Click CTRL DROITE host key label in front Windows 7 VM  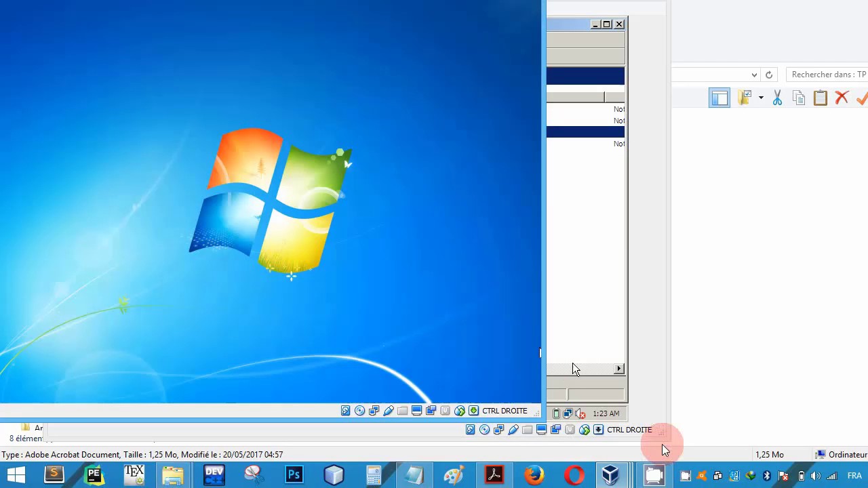click(505, 411)
